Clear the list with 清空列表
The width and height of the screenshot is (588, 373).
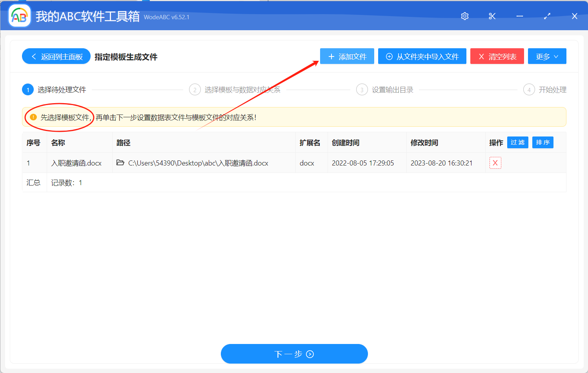tap(497, 56)
